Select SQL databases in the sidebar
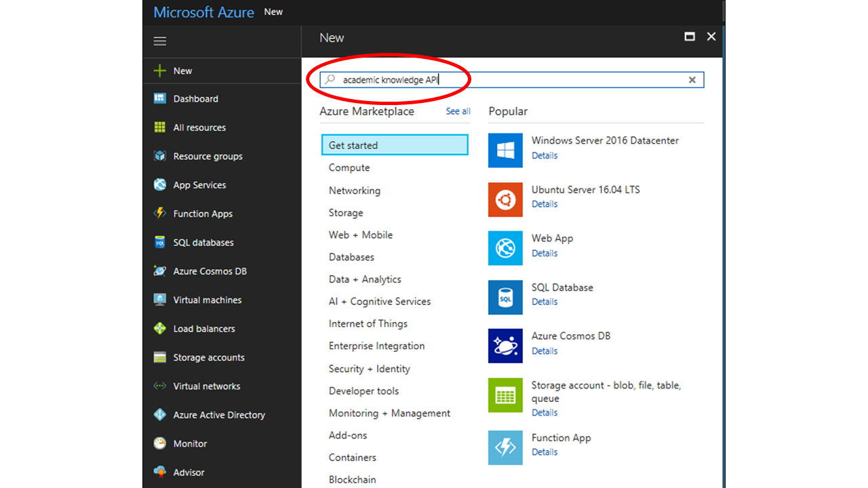The height and width of the screenshot is (488, 868). point(201,242)
